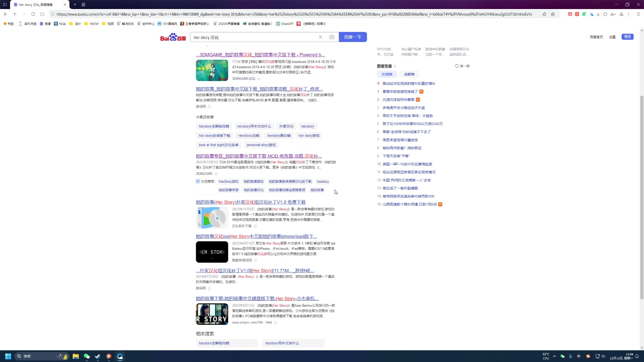Click the taskbar 搜索 search box
Image resolution: width=644 pixels, height=362 pixels.
(x=42, y=356)
